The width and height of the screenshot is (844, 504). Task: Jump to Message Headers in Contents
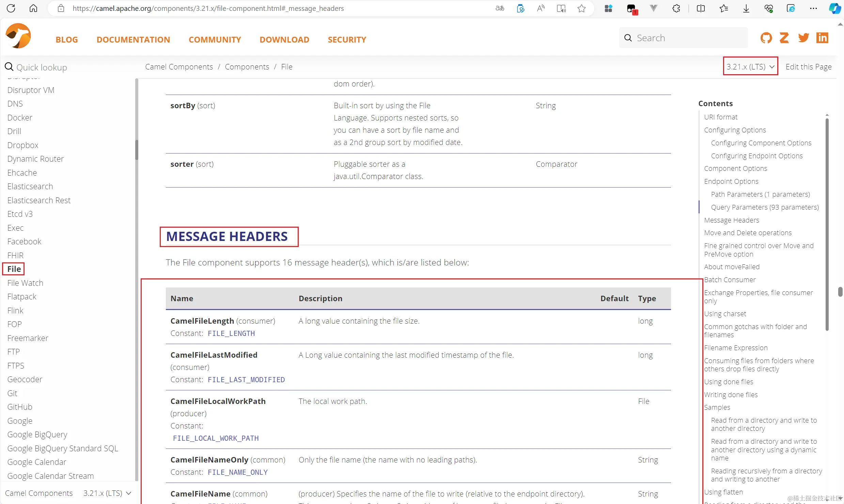click(732, 220)
